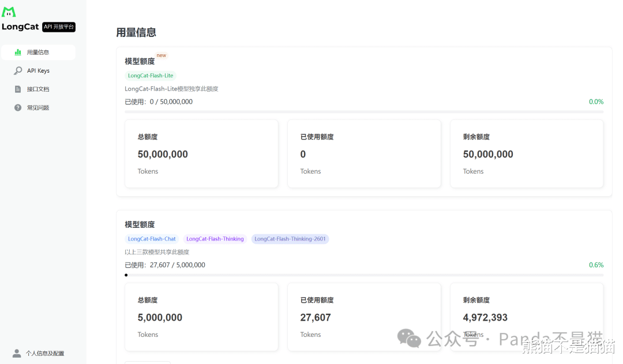This screenshot has height=364, width=623.
Task: Click the green LongCat cat logo
Action: [9, 12]
